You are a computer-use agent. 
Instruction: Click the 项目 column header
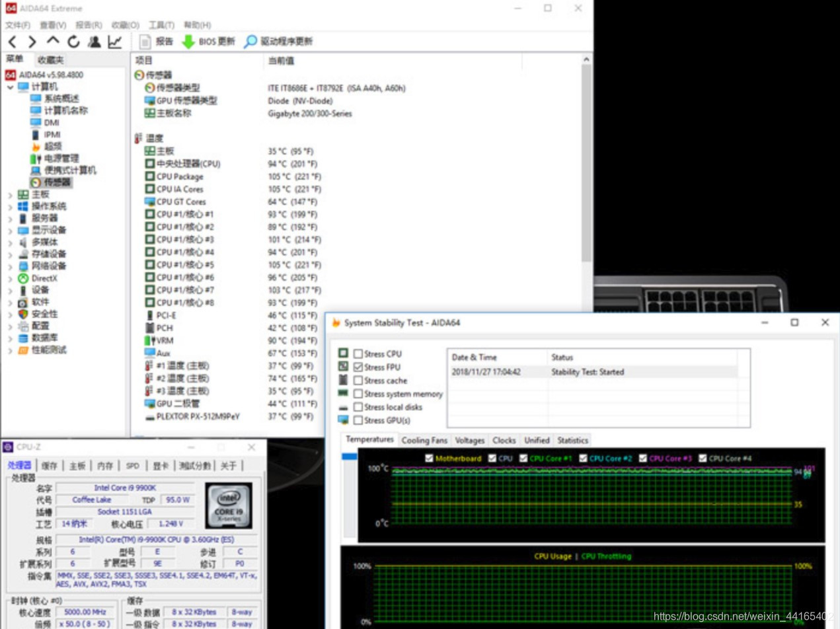point(198,61)
